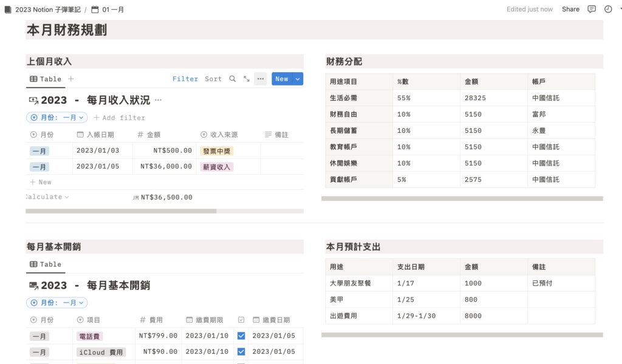
Task: Click the 薪資收入 tag
Action: (217, 167)
